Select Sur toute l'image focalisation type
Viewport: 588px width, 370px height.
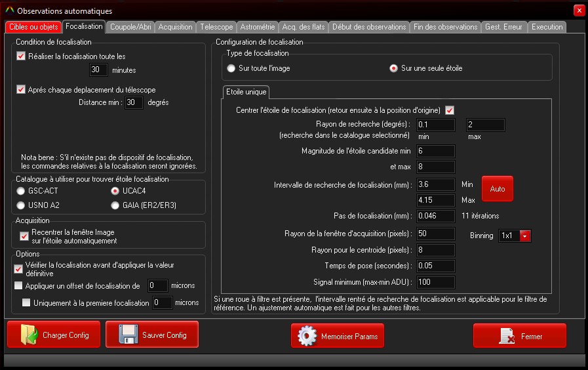(231, 68)
